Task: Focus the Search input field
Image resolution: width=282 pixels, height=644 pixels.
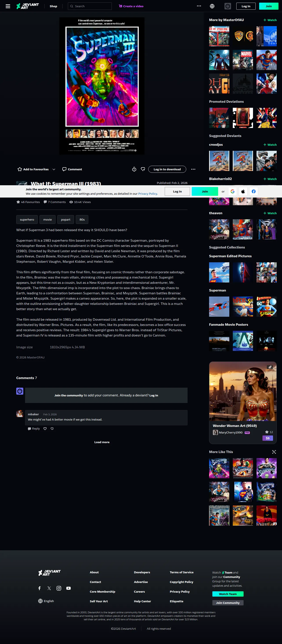Action: (x=90, y=6)
